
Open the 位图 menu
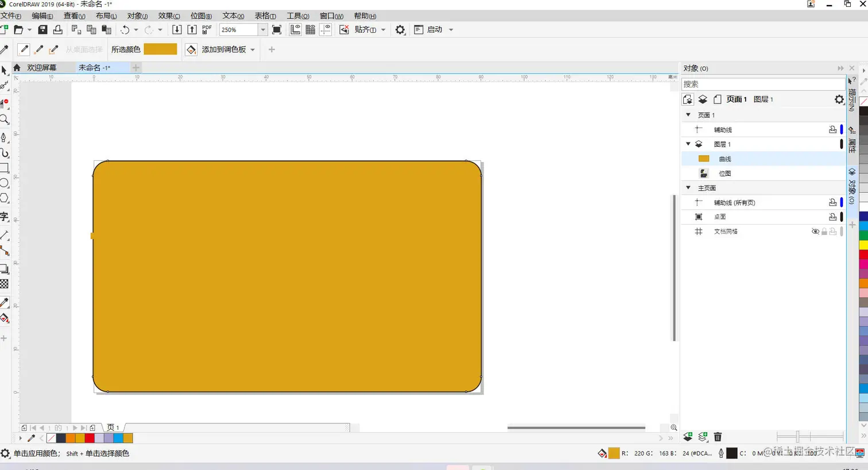click(x=201, y=16)
